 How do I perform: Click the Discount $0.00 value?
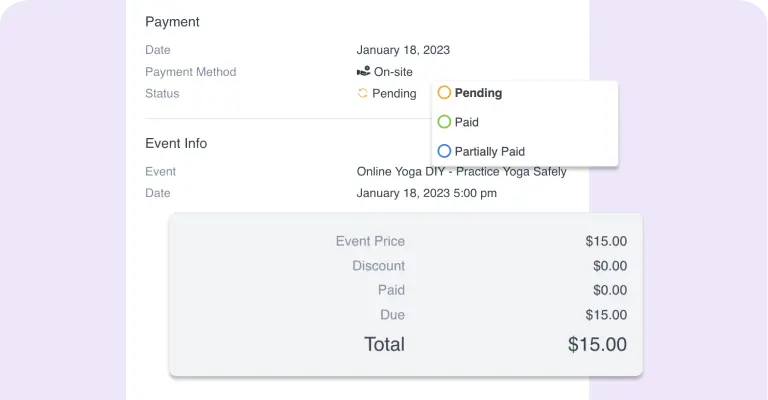(610, 266)
